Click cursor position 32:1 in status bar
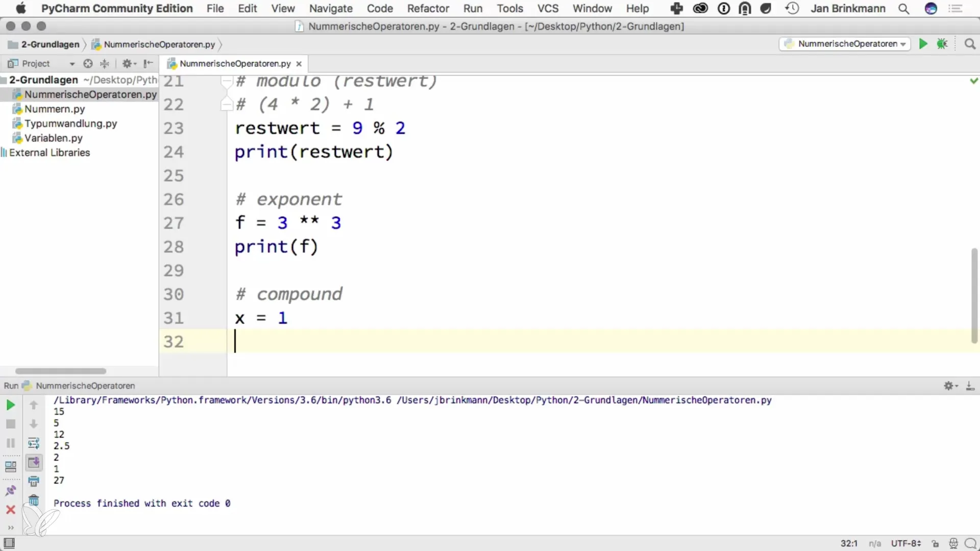The height and width of the screenshot is (551, 980). click(849, 544)
